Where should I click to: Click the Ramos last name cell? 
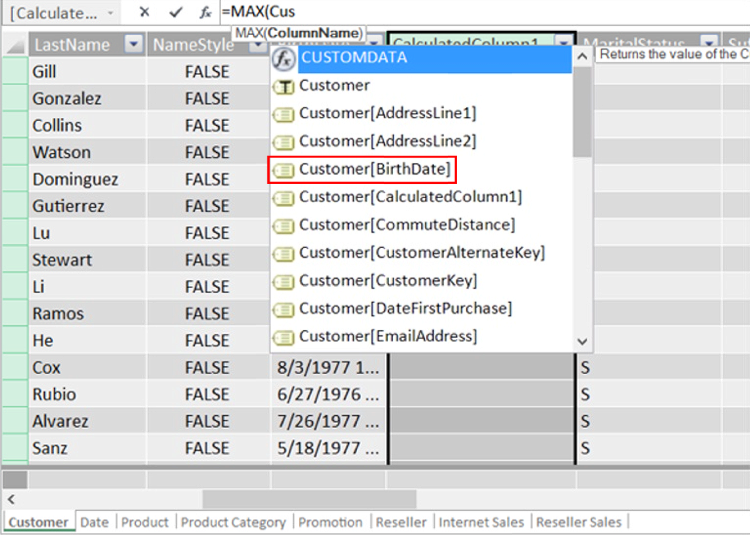(87, 314)
